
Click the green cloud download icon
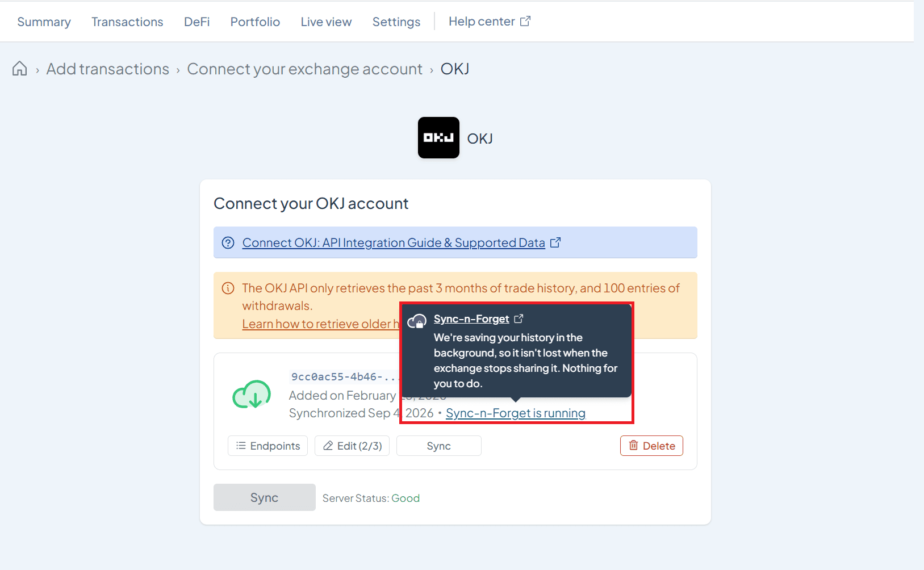pyautogui.click(x=252, y=395)
